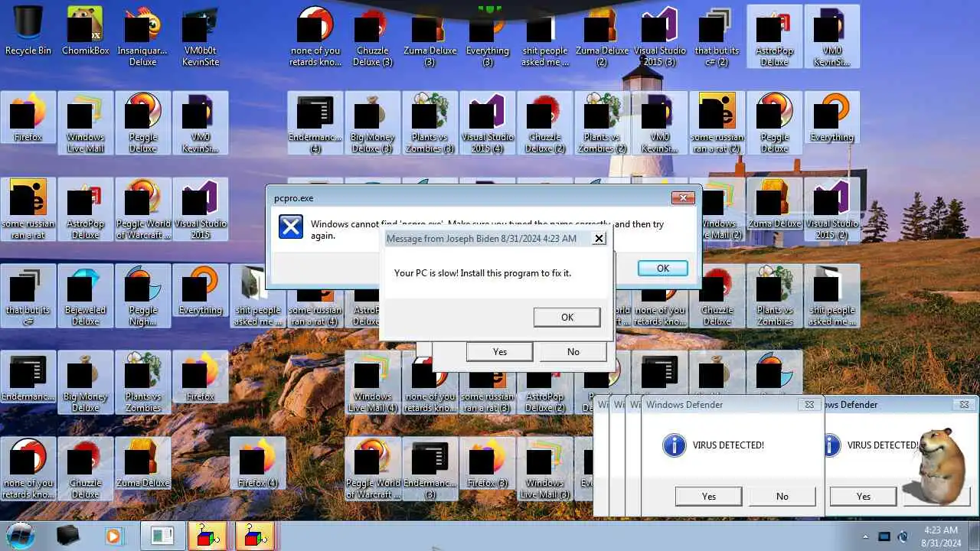This screenshot has width=980, height=551.
Task: Show hidden system tray icons arrow
Action: pos(866,536)
